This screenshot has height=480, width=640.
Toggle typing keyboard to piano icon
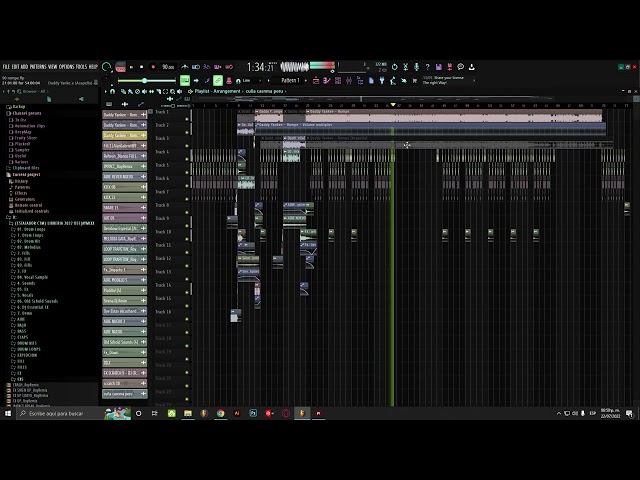point(185,80)
